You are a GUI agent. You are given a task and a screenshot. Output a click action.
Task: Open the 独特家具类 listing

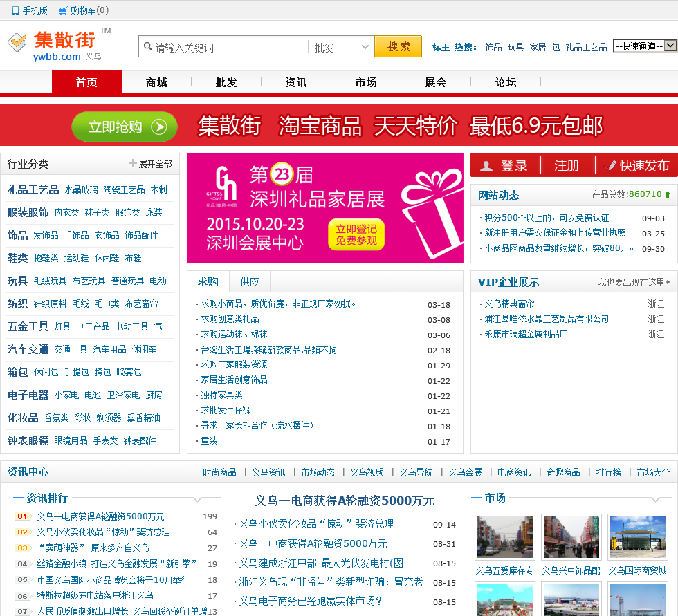tap(221, 395)
